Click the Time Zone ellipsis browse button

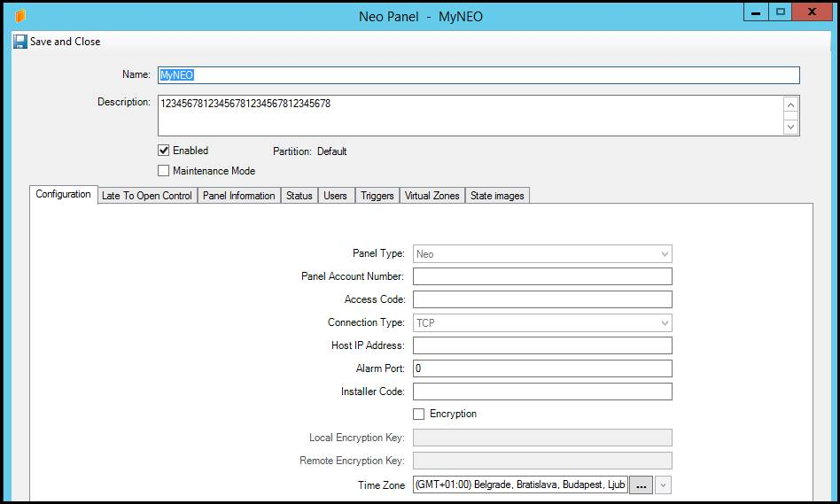point(641,485)
